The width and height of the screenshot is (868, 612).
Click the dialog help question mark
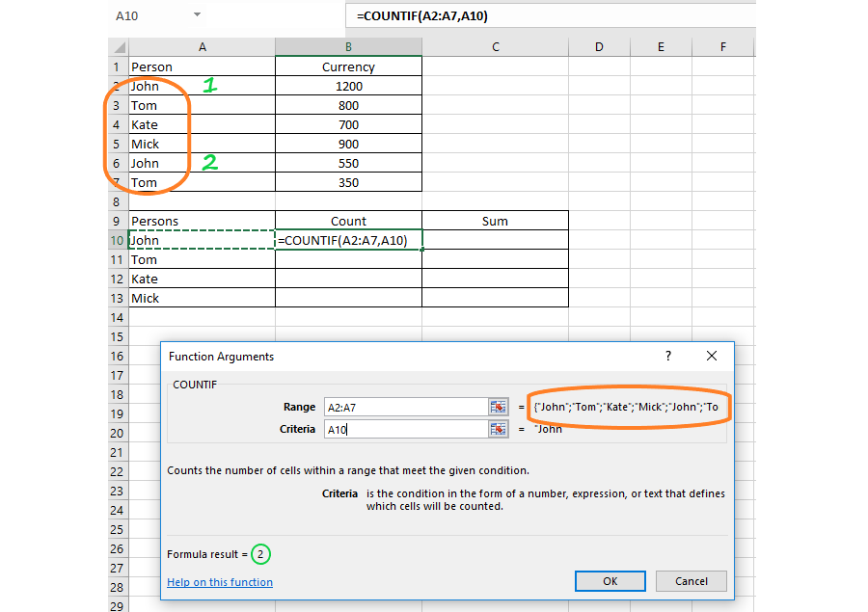668,356
